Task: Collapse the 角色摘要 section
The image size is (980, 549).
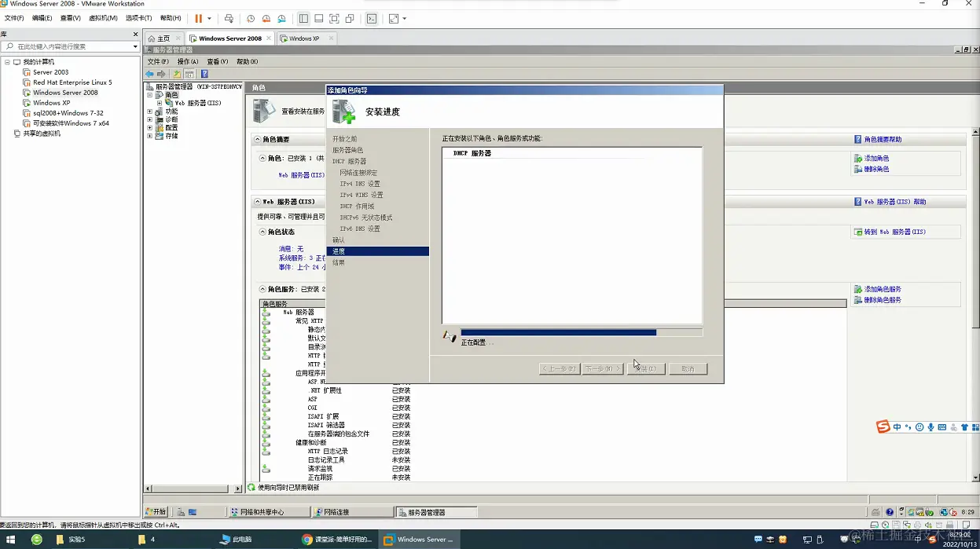Action: point(257,139)
